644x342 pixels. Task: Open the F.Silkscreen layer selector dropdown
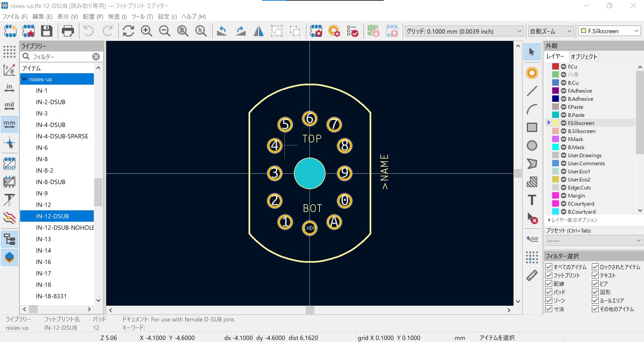(x=609, y=31)
